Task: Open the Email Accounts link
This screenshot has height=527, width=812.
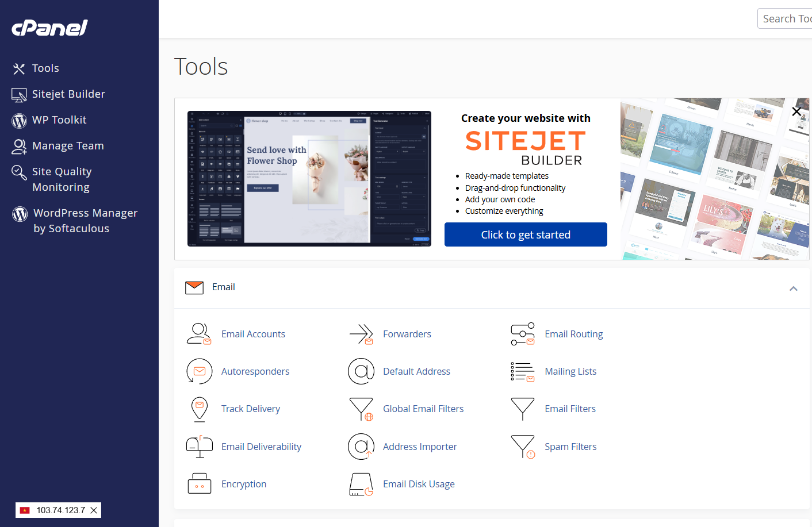Action: pyautogui.click(x=253, y=334)
